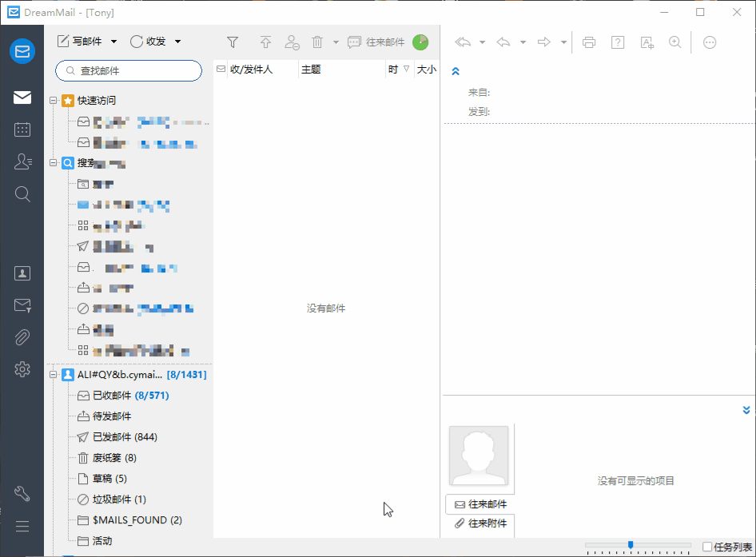This screenshot has width=756, height=557.
Task: Click the 写邮件 compose button
Action: [80, 42]
